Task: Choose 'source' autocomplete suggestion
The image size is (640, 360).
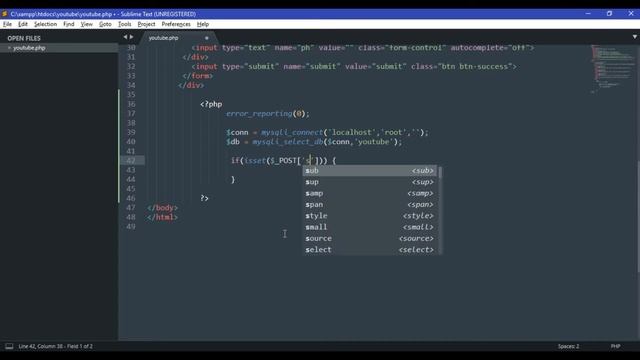Action: pyautogui.click(x=370, y=238)
